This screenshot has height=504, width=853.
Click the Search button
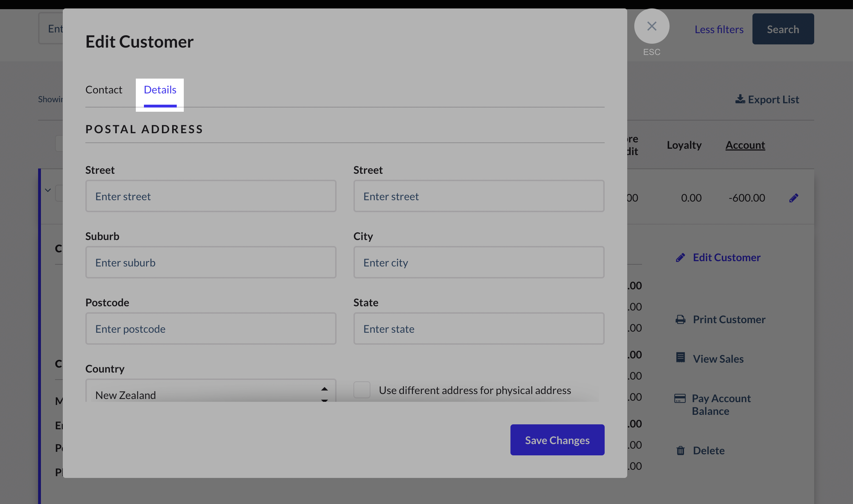point(783,29)
